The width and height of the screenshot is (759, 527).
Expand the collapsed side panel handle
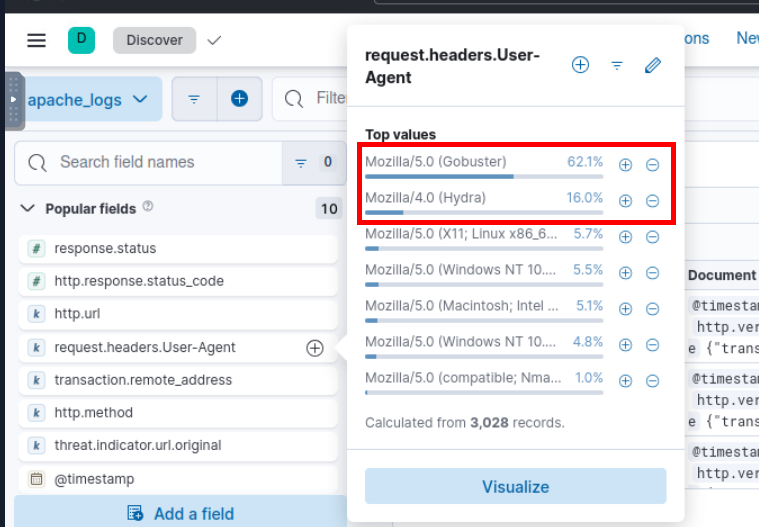[14, 101]
